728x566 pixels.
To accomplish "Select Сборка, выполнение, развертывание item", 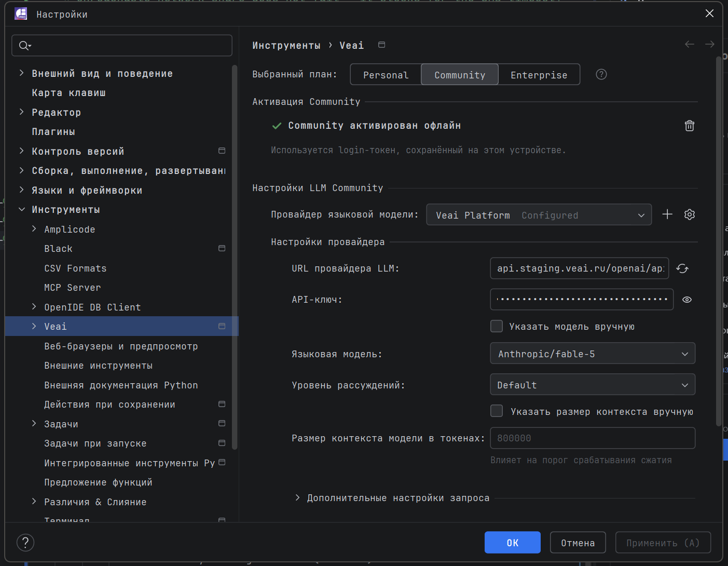I will click(128, 171).
